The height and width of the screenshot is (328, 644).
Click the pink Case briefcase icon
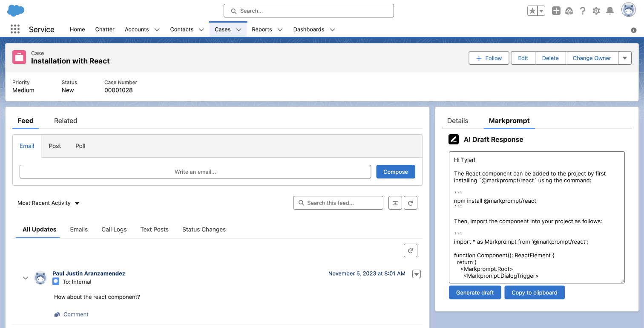coord(19,57)
